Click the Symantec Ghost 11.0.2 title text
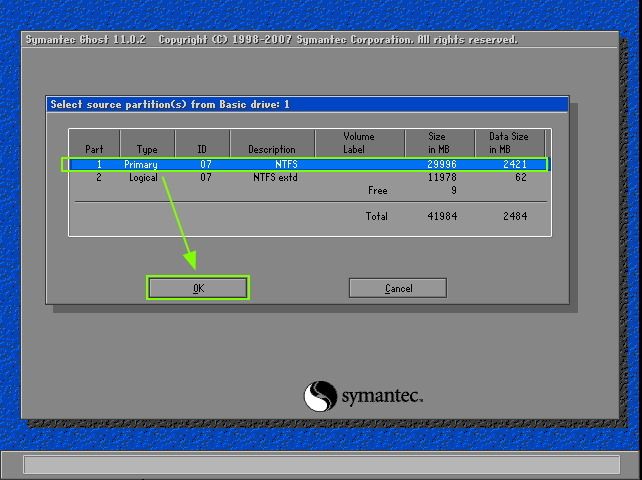Viewport: 642px width, 480px height. (86, 40)
